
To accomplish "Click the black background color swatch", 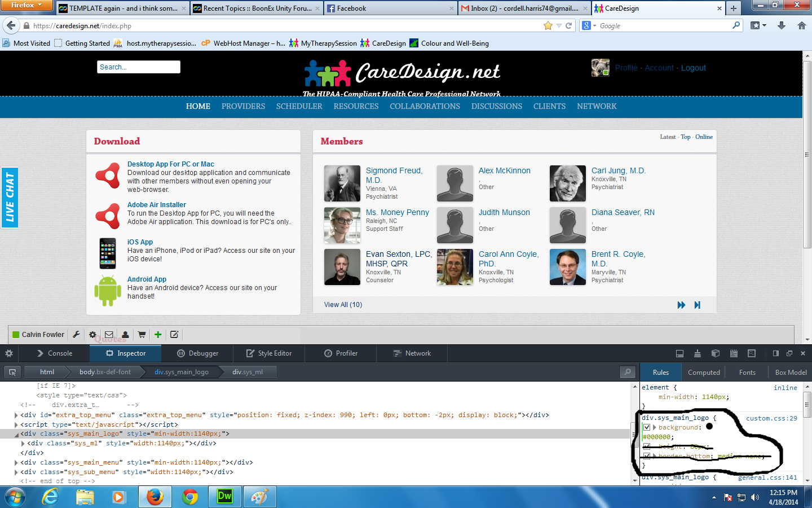I will (x=709, y=427).
